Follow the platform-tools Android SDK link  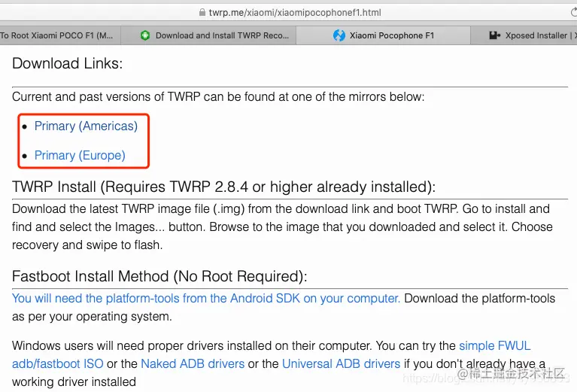(205, 298)
